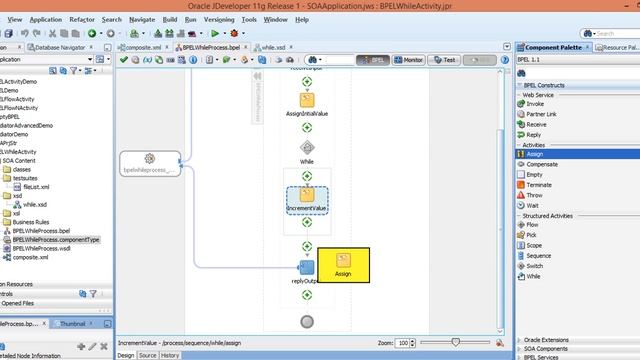Select the Wait activity in the palette
Image resolution: width=640 pixels, height=360 pixels.
click(528, 205)
